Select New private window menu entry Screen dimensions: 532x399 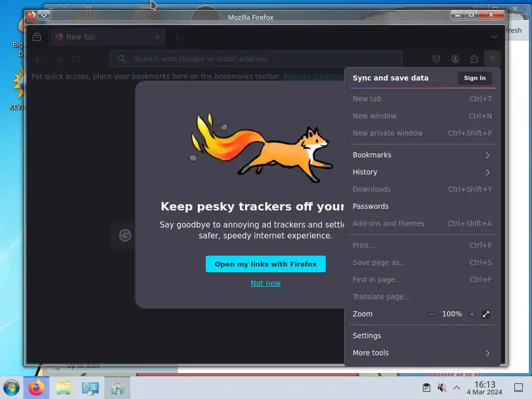(x=422, y=133)
